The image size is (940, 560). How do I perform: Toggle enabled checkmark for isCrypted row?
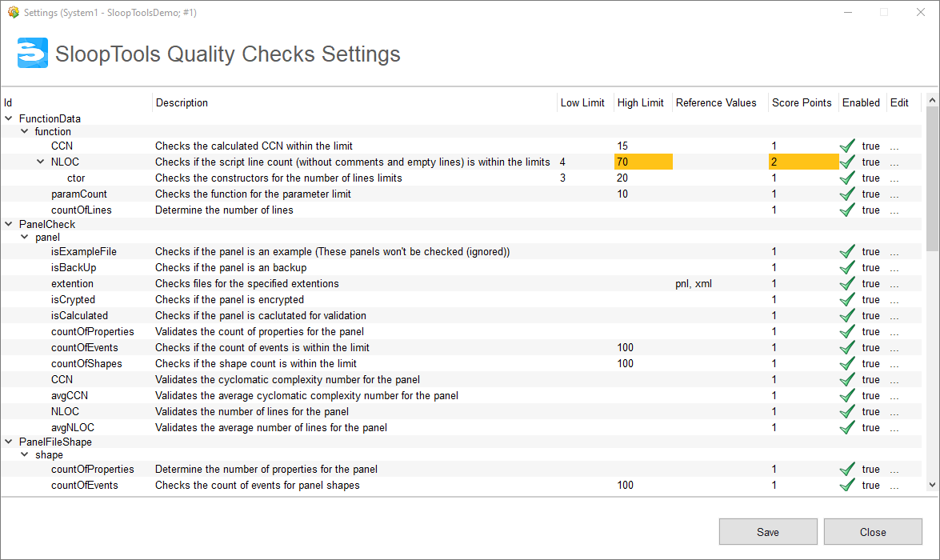[847, 300]
